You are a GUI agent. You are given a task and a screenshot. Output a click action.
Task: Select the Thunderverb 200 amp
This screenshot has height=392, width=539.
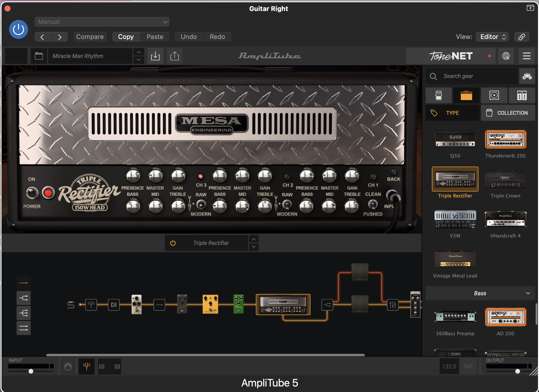505,139
